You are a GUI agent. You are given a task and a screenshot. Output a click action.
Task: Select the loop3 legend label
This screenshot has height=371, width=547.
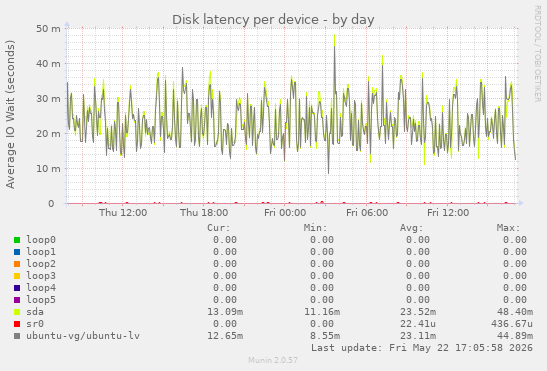pyautogui.click(x=41, y=276)
